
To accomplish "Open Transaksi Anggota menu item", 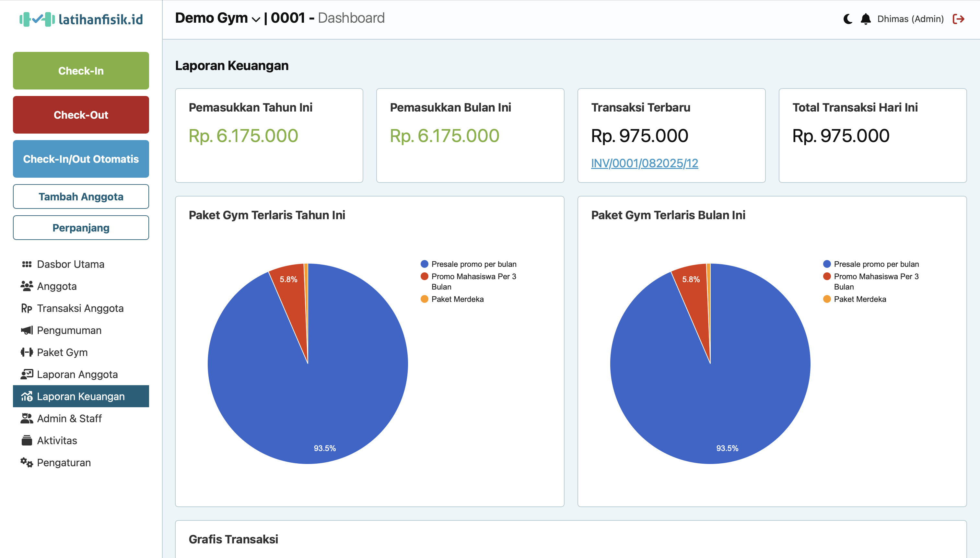I will coord(80,308).
